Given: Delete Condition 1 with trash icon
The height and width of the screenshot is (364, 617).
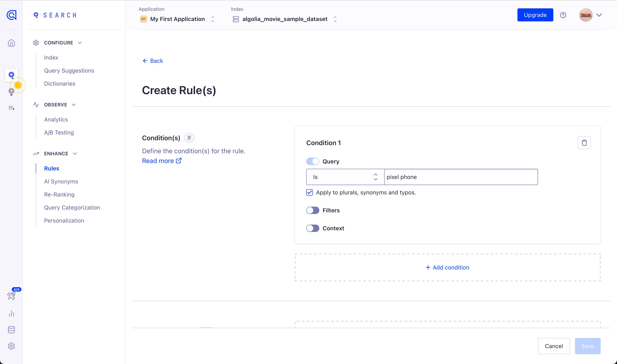Looking at the screenshot, I should pyautogui.click(x=584, y=142).
